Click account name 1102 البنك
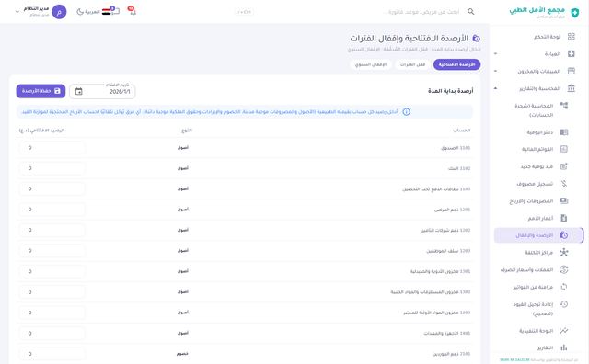Screen dimensions: 589x364 (459, 168)
